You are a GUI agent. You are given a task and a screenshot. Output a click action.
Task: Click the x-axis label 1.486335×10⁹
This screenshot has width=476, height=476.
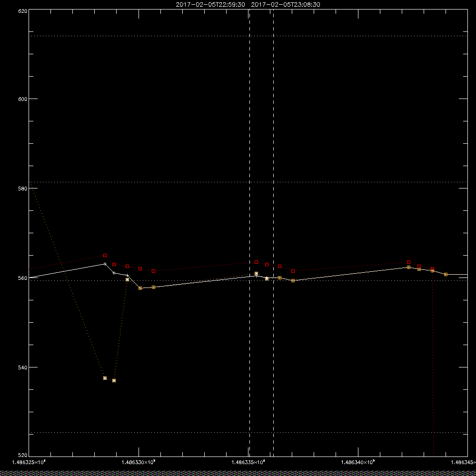pos(248,462)
